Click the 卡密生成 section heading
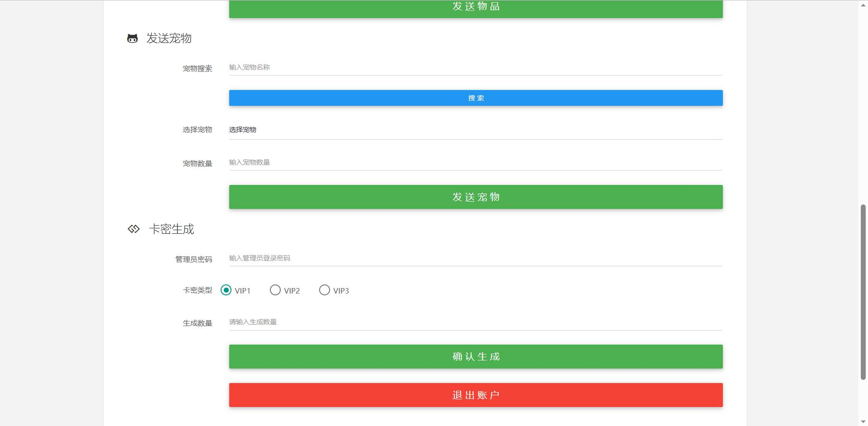The image size is (868, 426). coord(172,229)
